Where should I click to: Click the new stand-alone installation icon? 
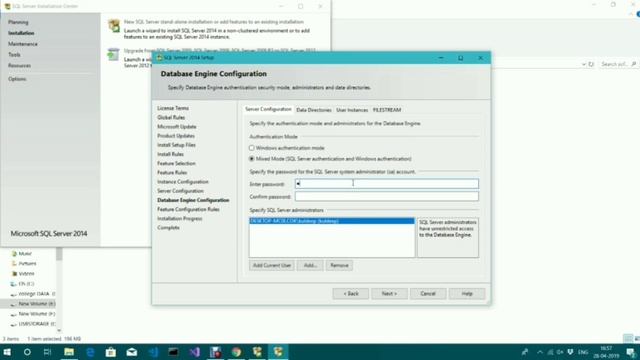point(114,26)
